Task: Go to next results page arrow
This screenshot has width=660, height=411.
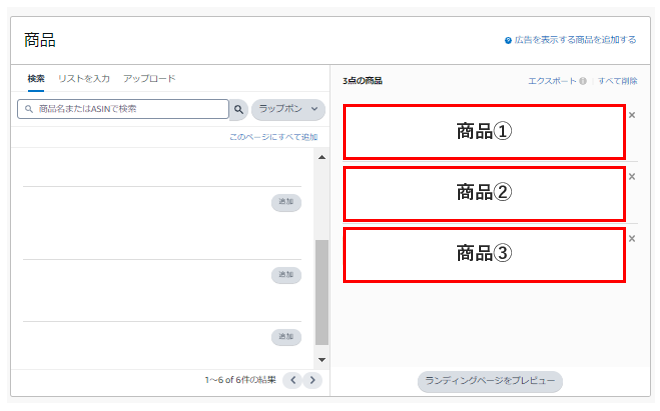Action: pos(312,380)
